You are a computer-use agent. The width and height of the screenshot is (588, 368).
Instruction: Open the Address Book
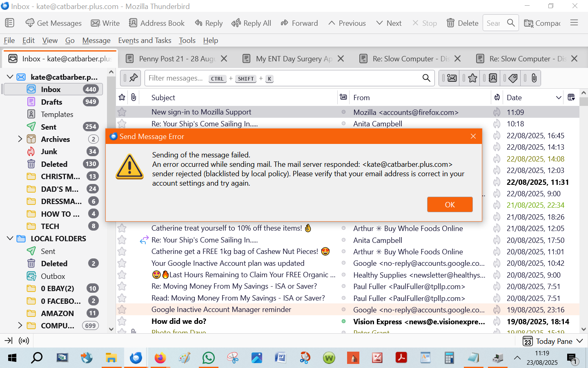(x=157, y=23)
